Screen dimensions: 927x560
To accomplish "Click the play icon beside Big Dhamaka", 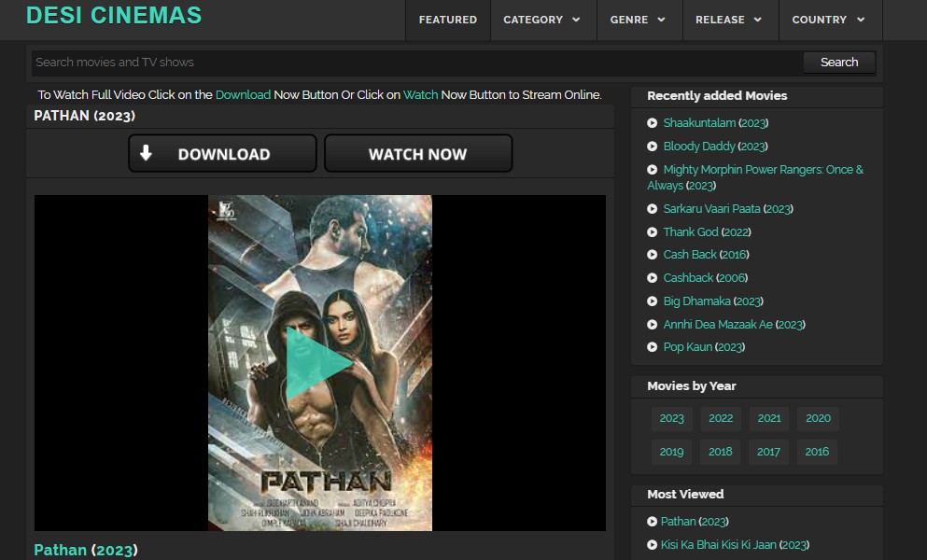I will tap(653, 301).
